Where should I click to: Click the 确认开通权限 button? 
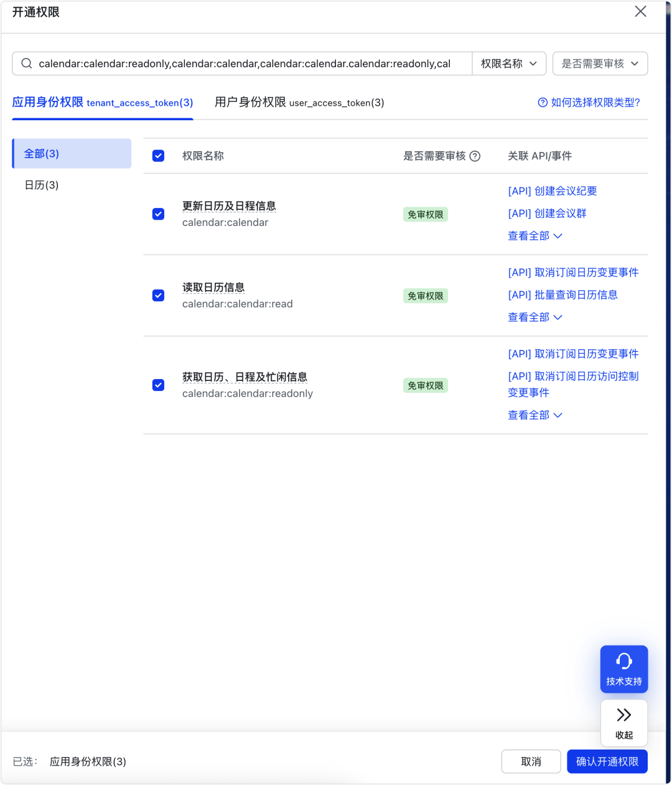click(606, 761)
